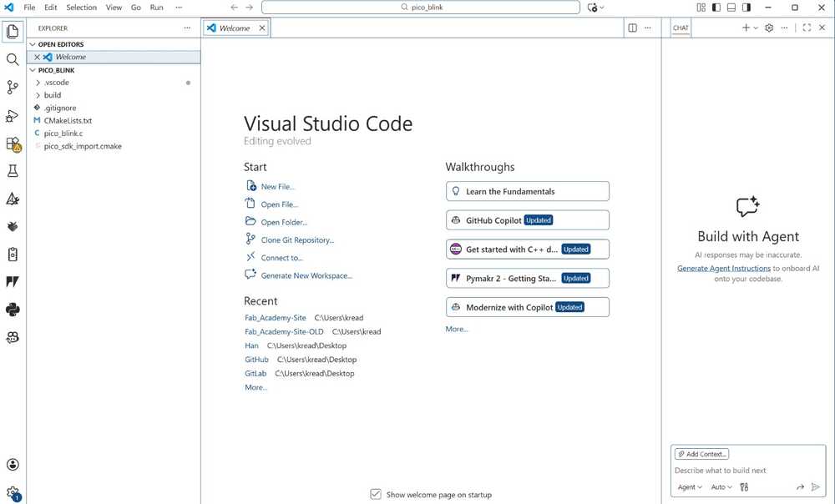Open the CMake tools sidebar view
The width and height of the screenshot is (835, 504).
pyautogui.click(x=13, y=199)
